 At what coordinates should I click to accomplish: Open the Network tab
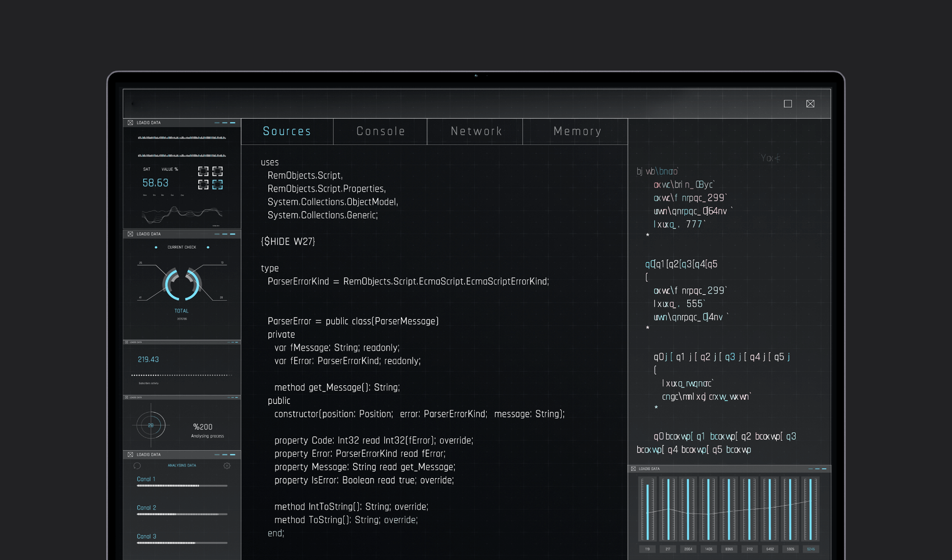[x=476, y=132]
